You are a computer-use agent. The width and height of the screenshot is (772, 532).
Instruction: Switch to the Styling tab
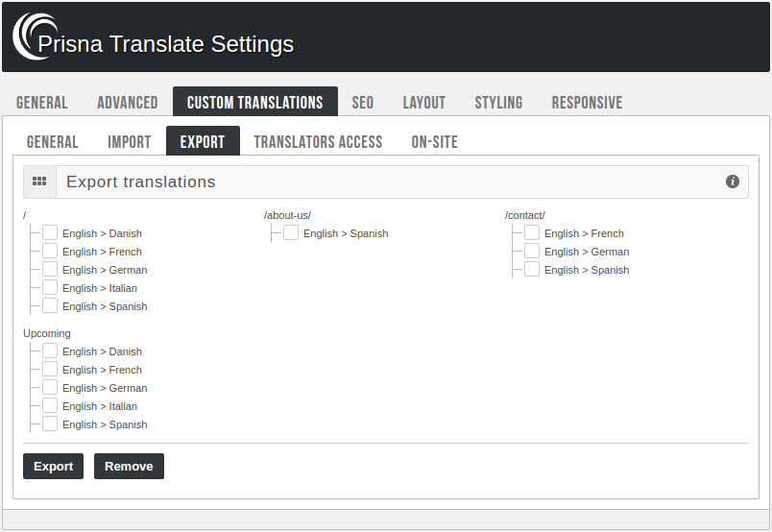pos(498,103)
